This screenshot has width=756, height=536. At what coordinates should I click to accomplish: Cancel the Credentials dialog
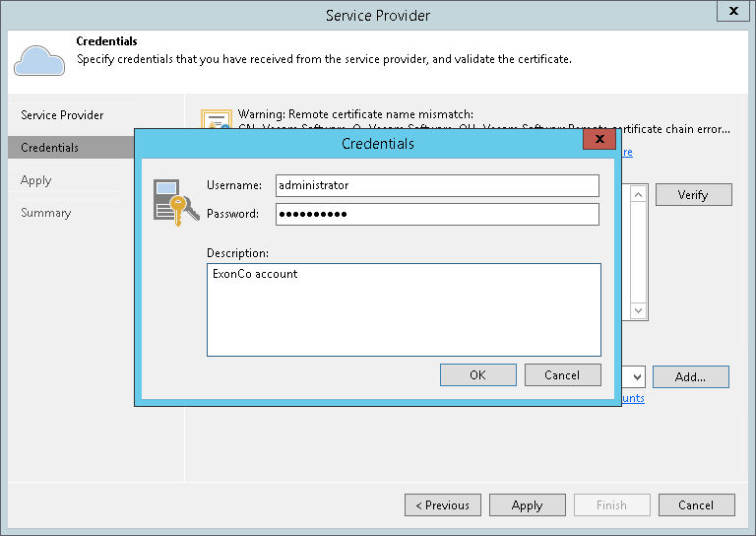[x=562, y=374]
